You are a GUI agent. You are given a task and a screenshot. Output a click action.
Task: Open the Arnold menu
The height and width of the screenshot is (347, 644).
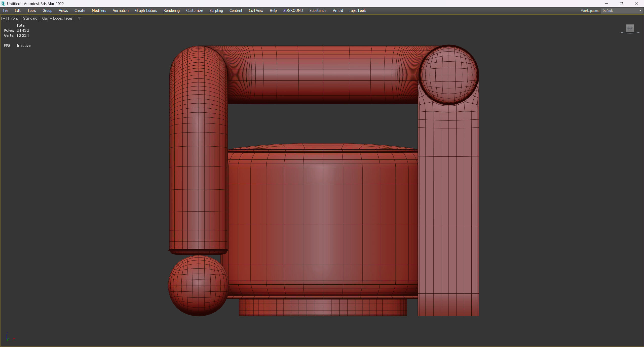338,11
